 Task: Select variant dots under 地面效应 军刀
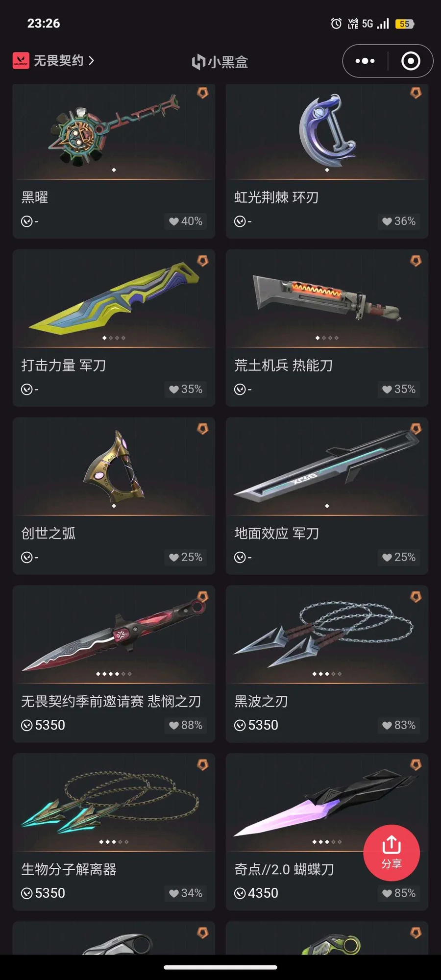click(327, 506)
